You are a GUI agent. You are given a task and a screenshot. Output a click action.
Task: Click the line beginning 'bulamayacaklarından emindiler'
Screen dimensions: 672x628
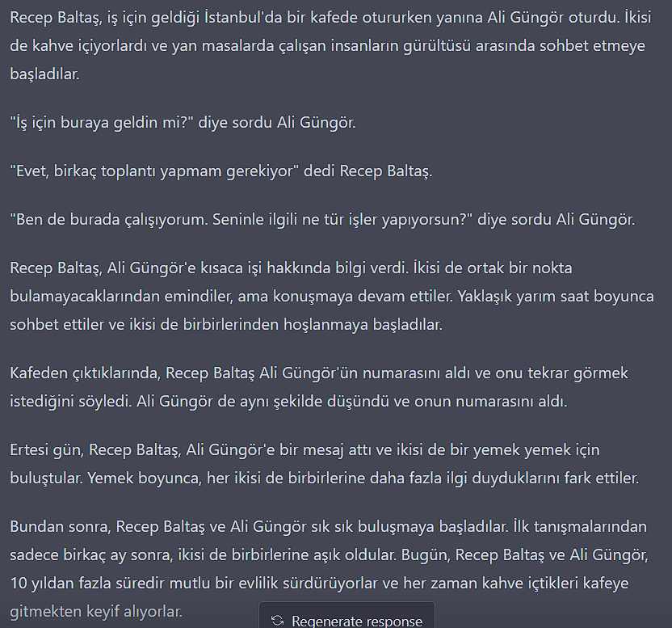point(332,296)
